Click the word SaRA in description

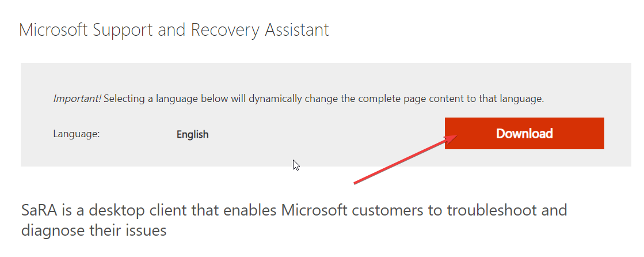pyautogui.click(x=38, y=210)
